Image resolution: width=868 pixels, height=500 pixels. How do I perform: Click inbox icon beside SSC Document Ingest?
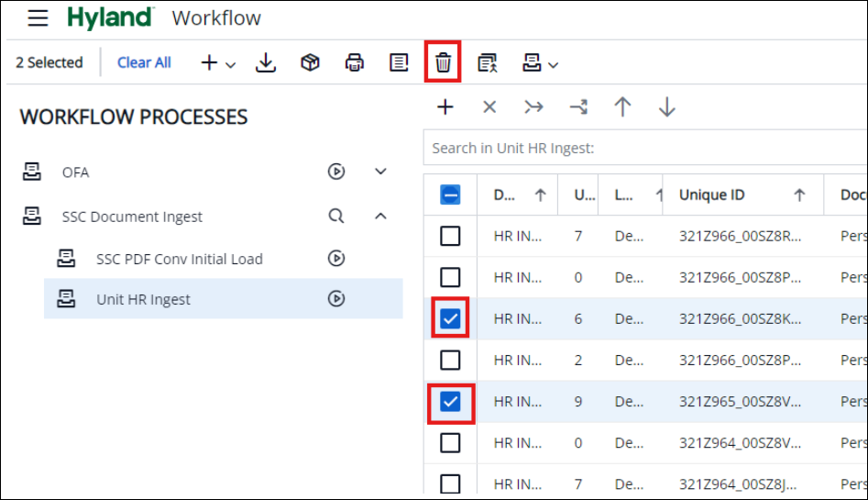(x=31, y=216)
